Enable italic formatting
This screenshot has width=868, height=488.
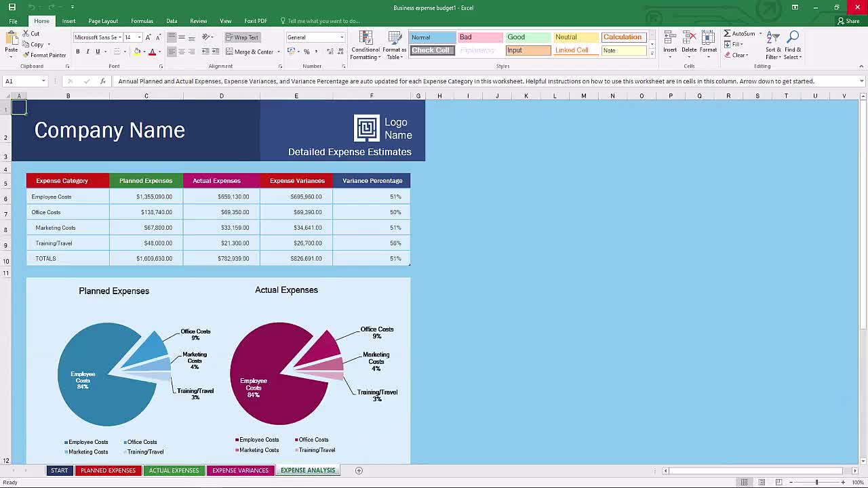87,52
